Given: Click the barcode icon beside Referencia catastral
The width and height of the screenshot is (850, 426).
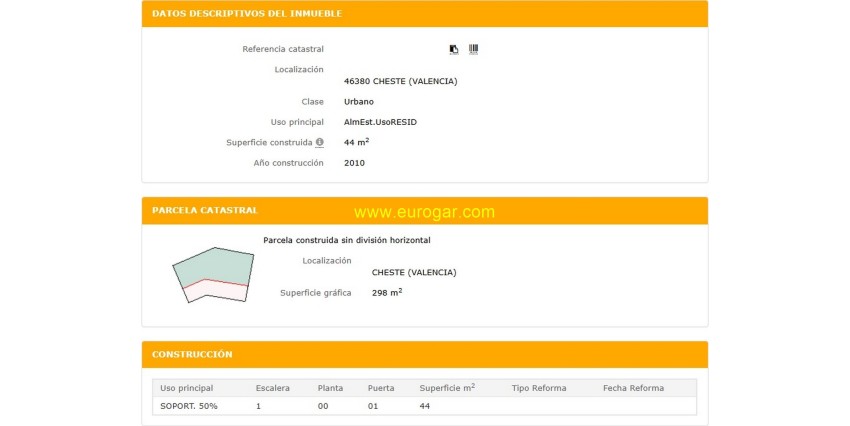Looking at the screenshot, I should pyautogui.click(x=473, y=49).
